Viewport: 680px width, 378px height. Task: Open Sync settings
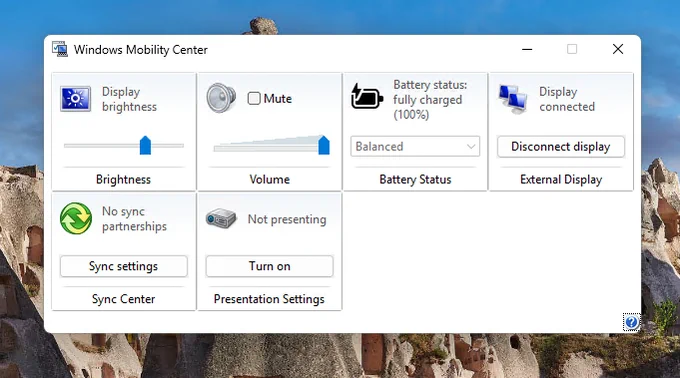(x=124, y=266)
